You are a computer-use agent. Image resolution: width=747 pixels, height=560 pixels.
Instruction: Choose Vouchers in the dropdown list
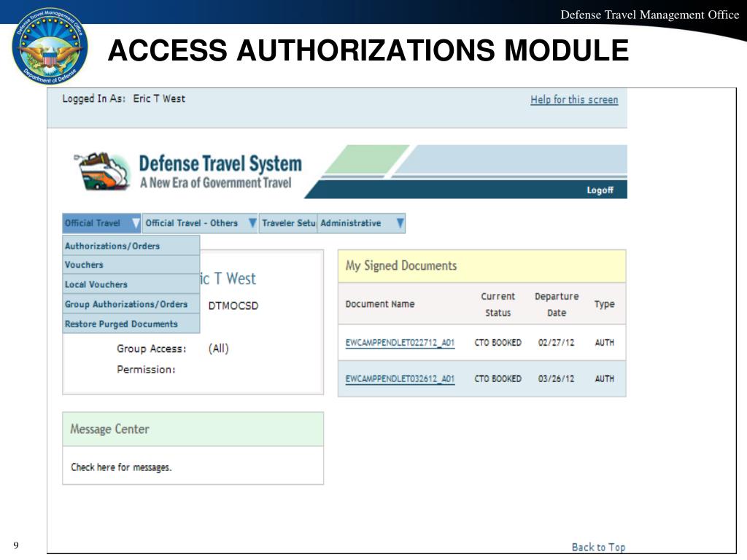(131, 265)
